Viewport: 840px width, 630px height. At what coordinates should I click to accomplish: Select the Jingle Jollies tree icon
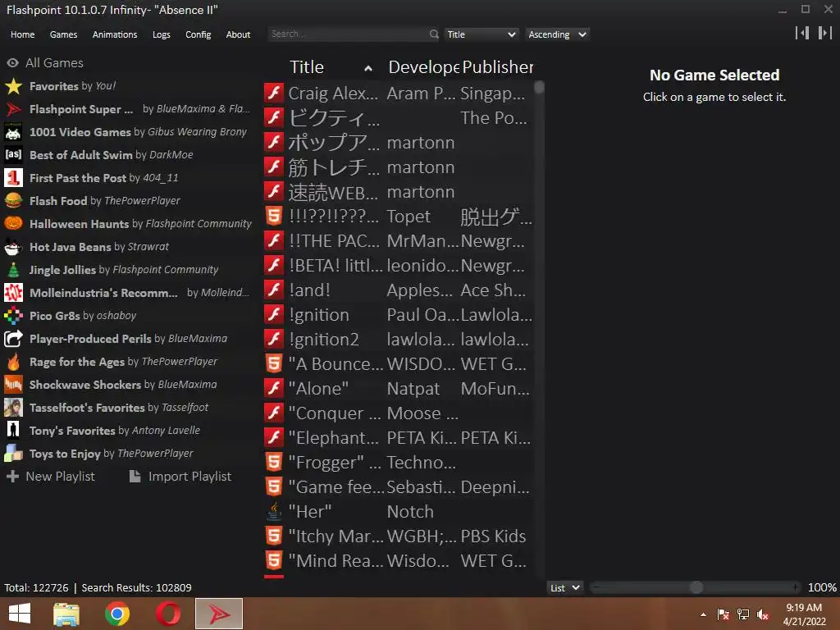(x=13, y=269)
